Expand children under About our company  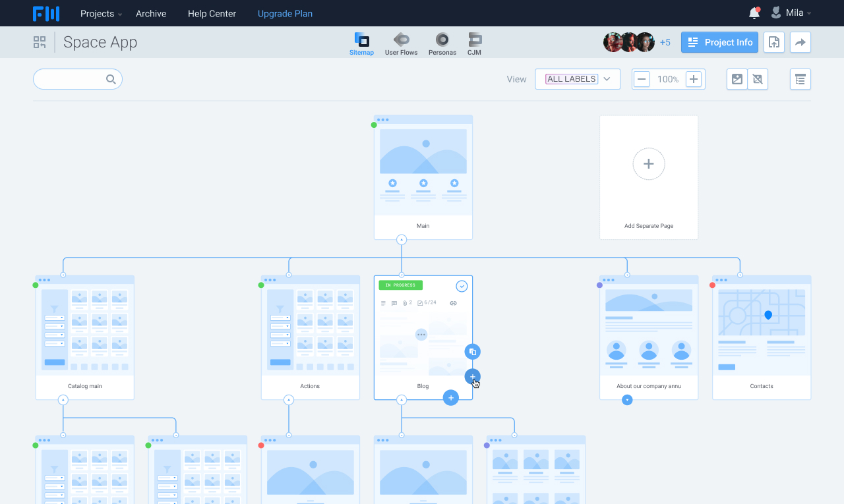pos(627,400)
